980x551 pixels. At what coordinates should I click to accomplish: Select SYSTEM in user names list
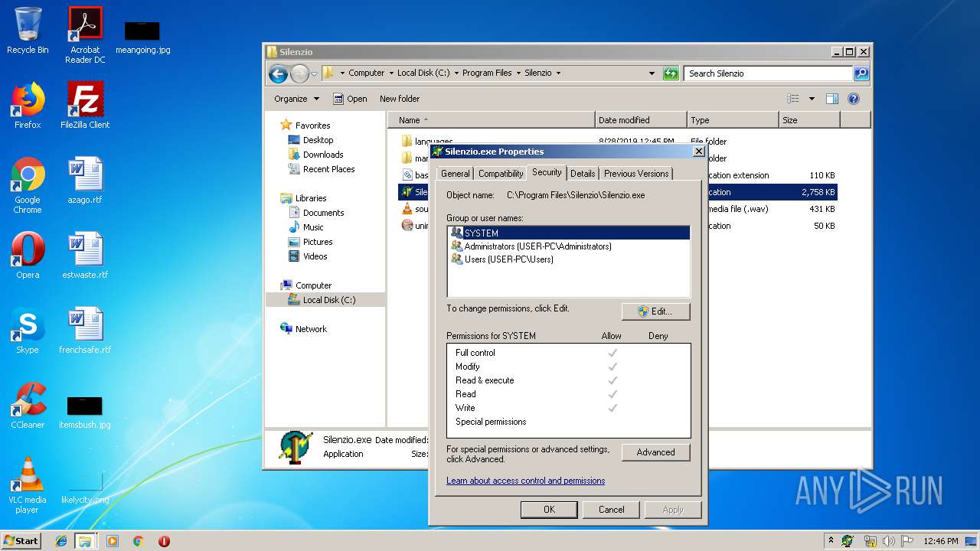(569, 233)
